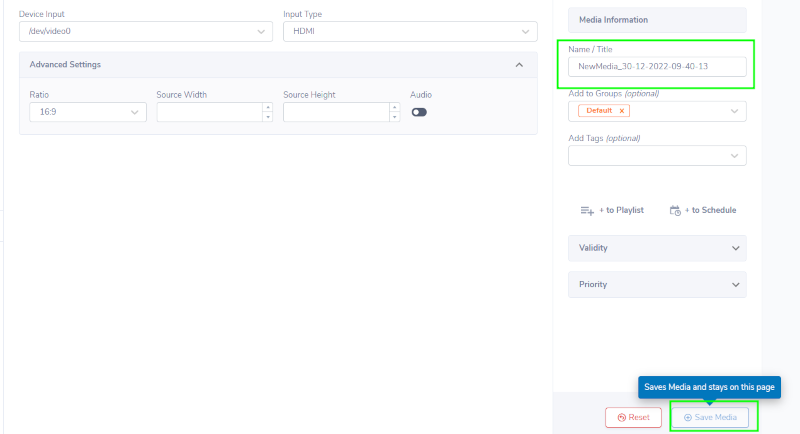
Task: Decrease Source Width with down arrow
Action: point(267,117)
